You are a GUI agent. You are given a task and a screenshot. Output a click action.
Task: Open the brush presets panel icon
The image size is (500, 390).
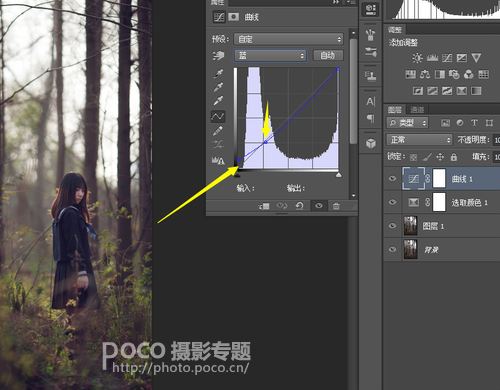coord(370,35)
